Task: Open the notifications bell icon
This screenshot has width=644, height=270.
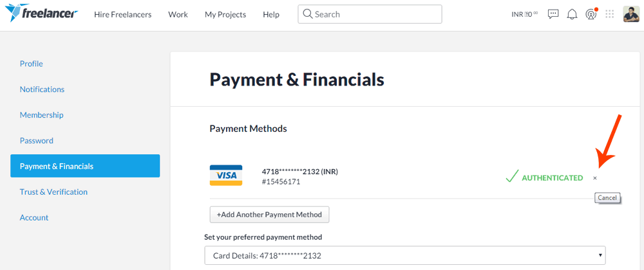Action: point(572,14)
